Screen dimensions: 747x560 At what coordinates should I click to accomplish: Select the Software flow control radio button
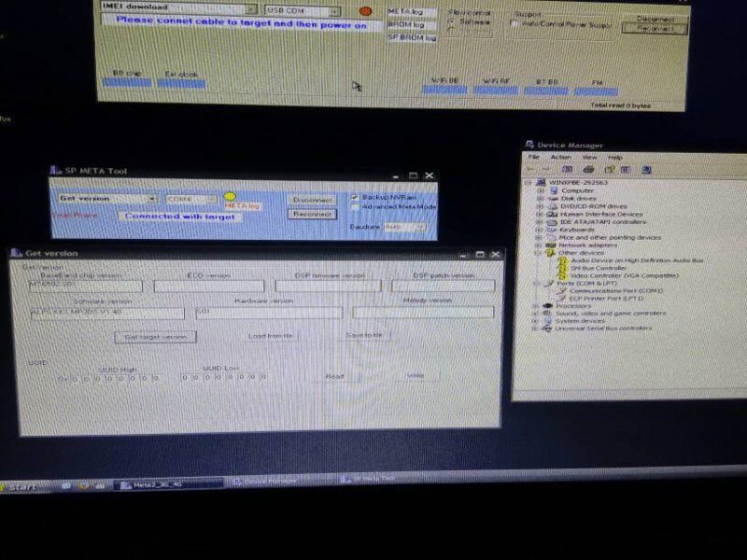pos(451,21)
